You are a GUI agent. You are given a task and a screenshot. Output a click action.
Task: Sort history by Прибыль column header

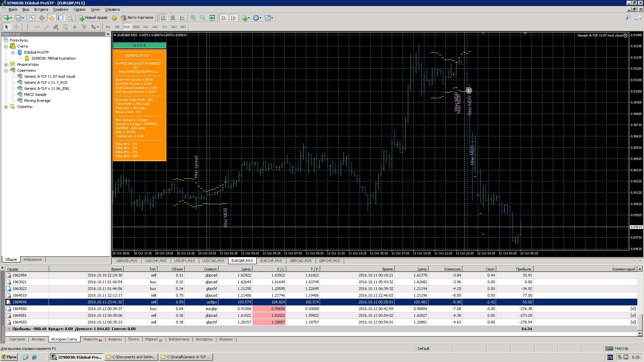coord(515,269)
